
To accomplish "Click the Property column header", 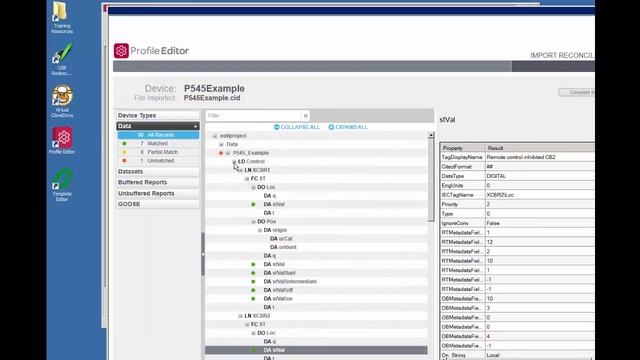I will 463,148.
